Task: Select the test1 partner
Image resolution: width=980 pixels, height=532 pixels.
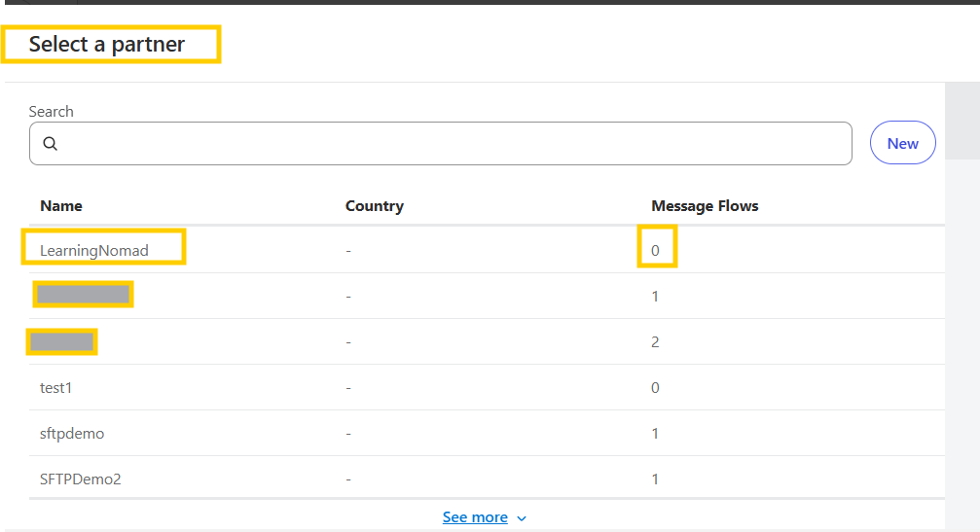Action: (56, 388)
